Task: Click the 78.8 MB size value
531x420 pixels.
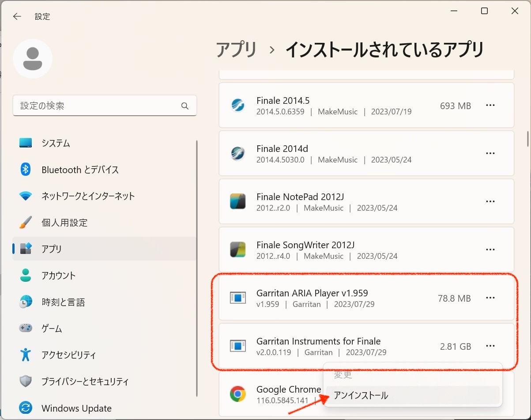Action: [x=454, y=298]
